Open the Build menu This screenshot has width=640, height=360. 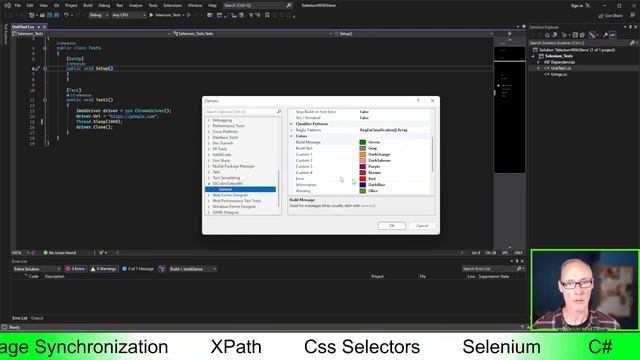coord(88,5)
